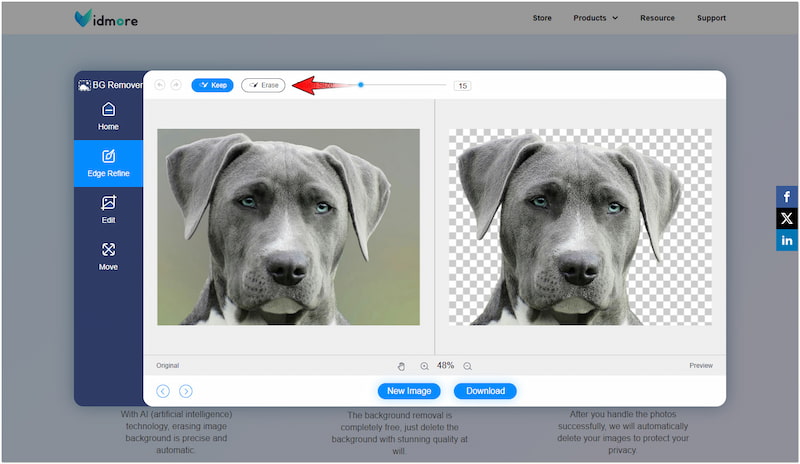Activate the Keep brush mode
The image size is (800, 464).
tap(213, 86)
